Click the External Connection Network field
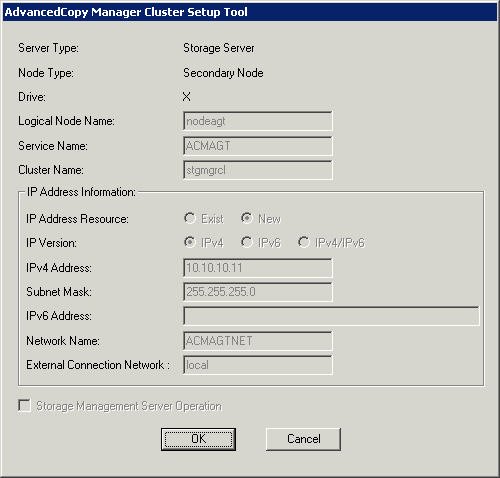Viewport: 500px width, 478px height. 258,365
